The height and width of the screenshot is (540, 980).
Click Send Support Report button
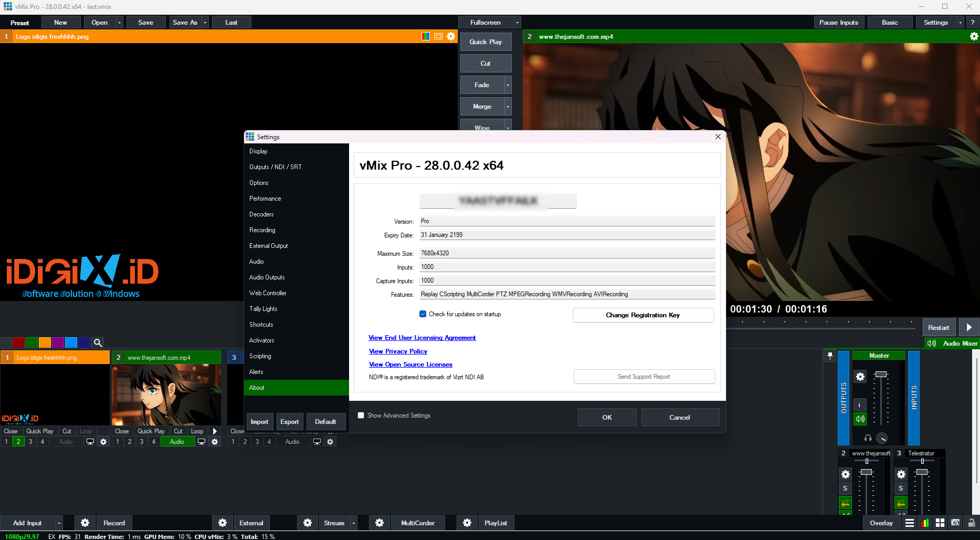pos(644,377)
